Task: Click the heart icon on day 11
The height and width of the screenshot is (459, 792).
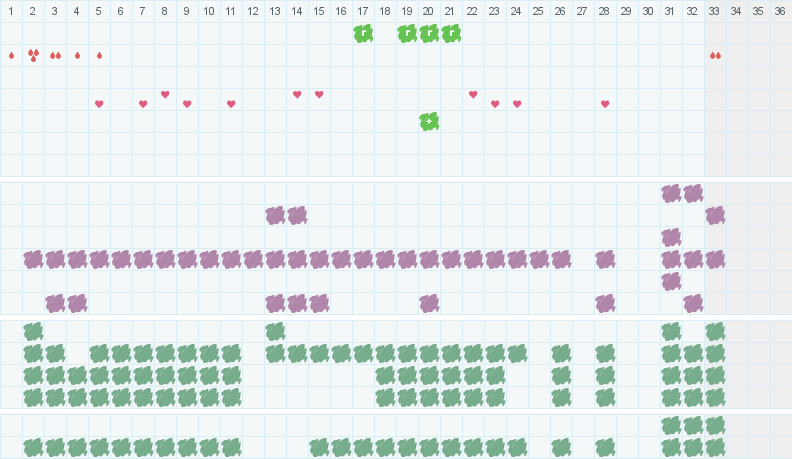Action: tap(231, 104)
